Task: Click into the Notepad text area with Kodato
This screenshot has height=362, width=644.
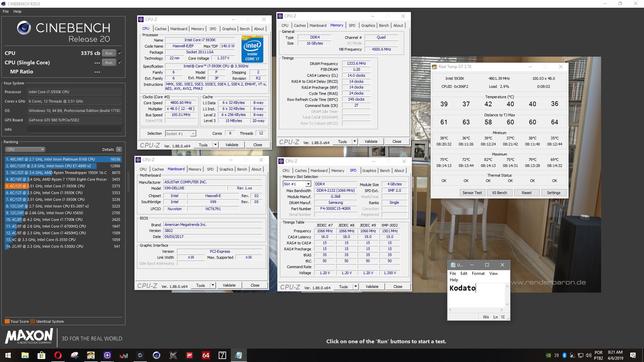Action: click(476, 295)
